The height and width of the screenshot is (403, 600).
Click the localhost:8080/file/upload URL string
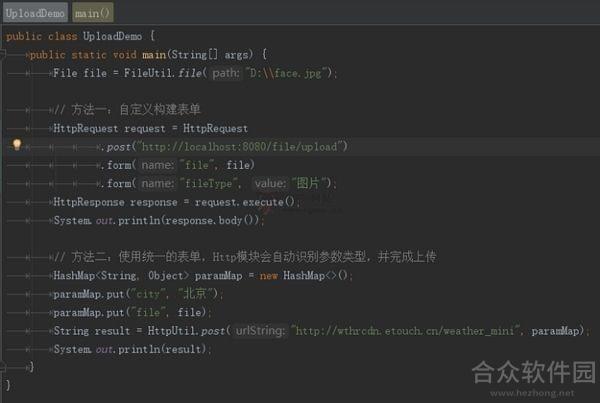(242, 147)
